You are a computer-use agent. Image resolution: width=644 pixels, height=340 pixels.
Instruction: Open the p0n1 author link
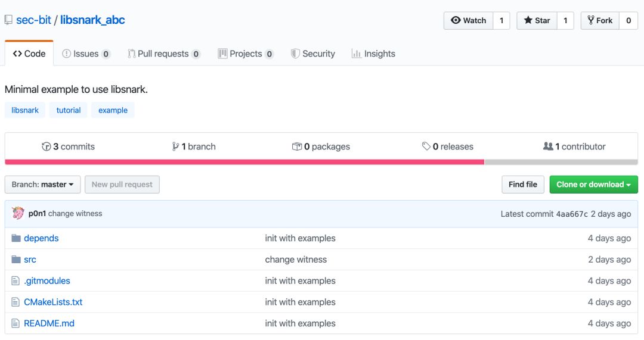pos(37,213)
